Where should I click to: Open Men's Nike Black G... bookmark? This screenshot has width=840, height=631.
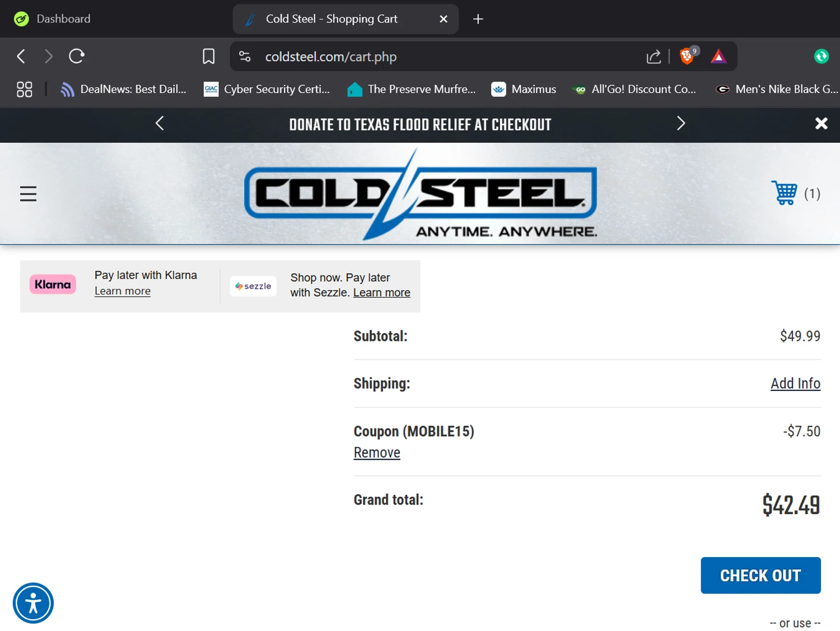(x=777, y=90)
